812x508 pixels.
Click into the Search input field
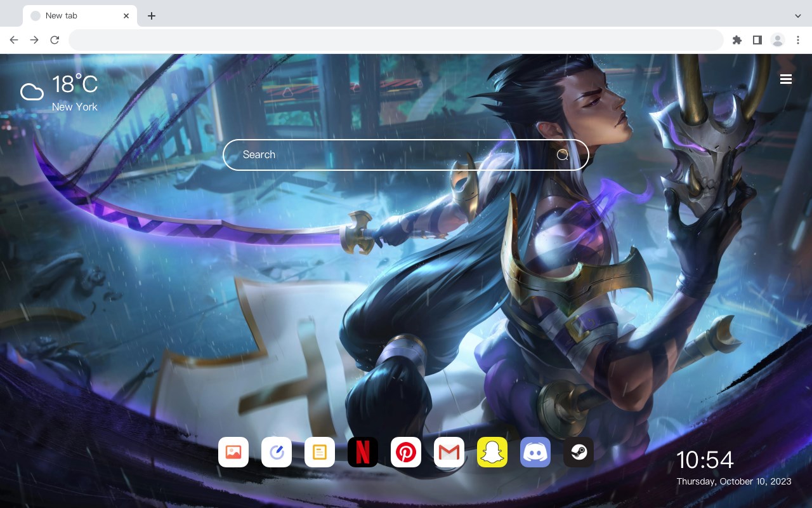point(406,155)
